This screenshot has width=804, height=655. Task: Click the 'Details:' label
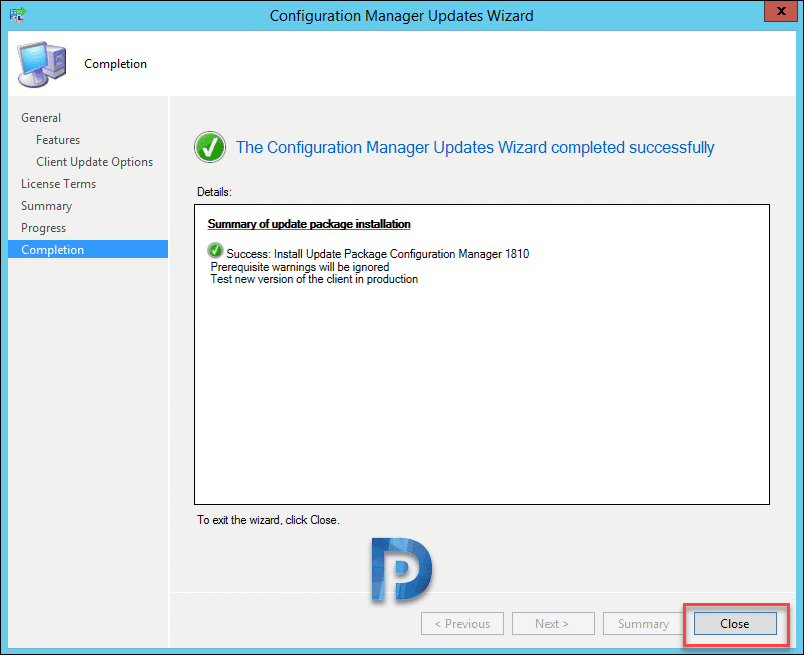[214, 192]
